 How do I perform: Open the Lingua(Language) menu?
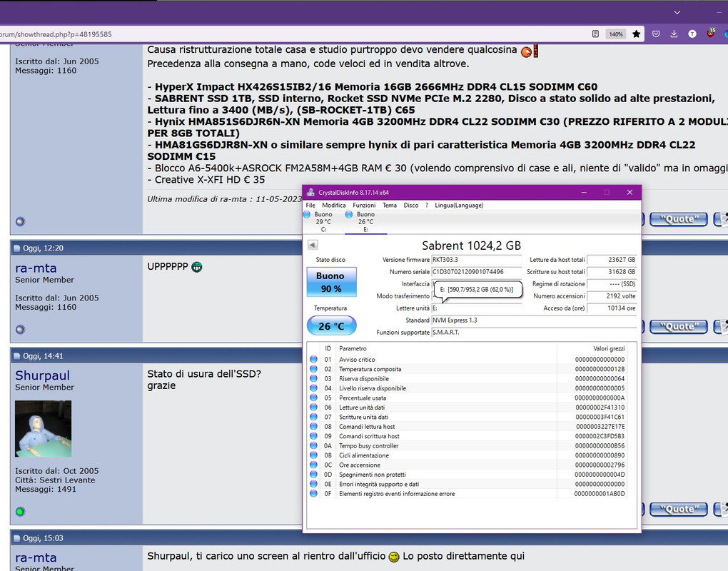(459, 205)
